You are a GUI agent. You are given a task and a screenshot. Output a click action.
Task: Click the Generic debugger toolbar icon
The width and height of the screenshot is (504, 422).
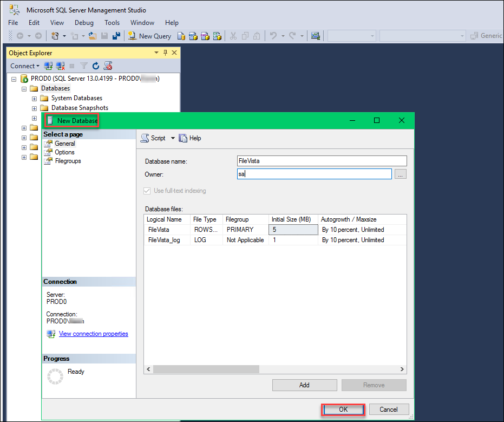[x=474, y=36]
